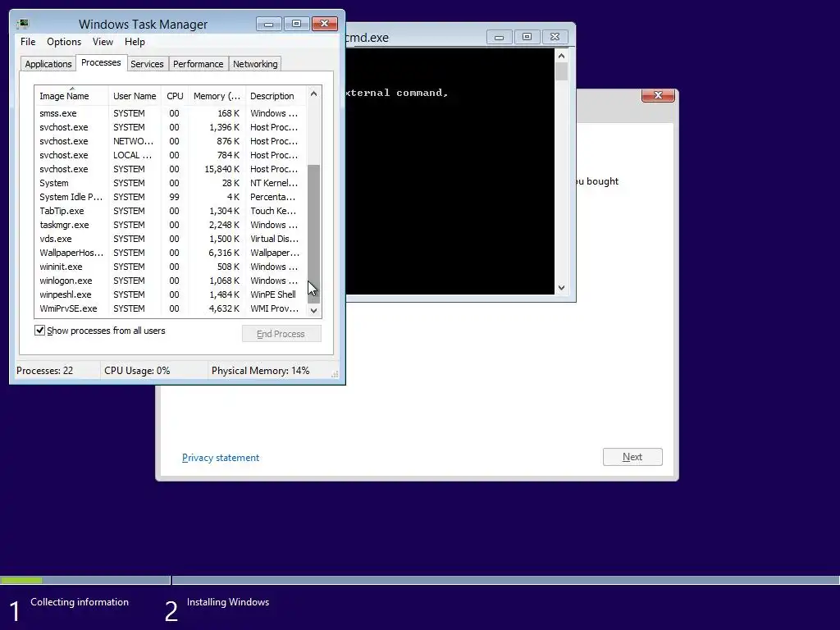Maximize the cmd.exe window

tap(527, 37)
